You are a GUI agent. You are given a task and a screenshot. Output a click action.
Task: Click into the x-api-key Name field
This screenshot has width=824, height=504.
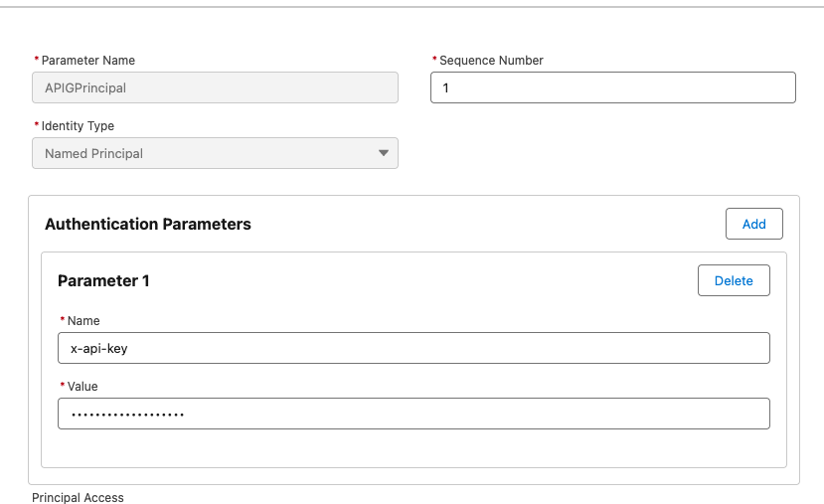coord(413,348)
